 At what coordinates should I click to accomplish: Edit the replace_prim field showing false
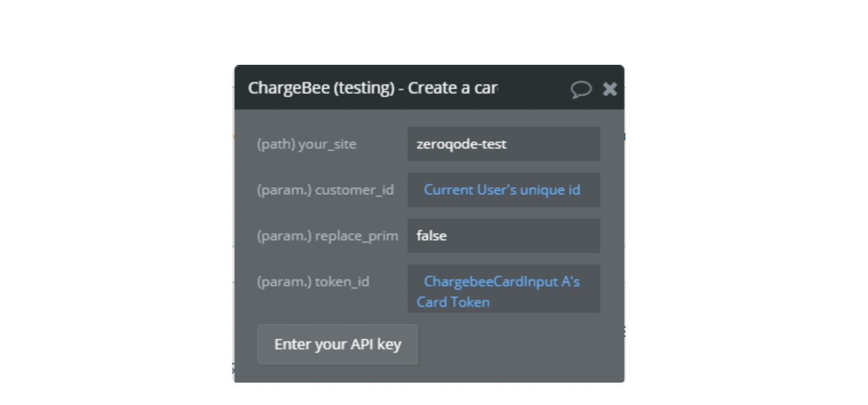tap(504, 236)
